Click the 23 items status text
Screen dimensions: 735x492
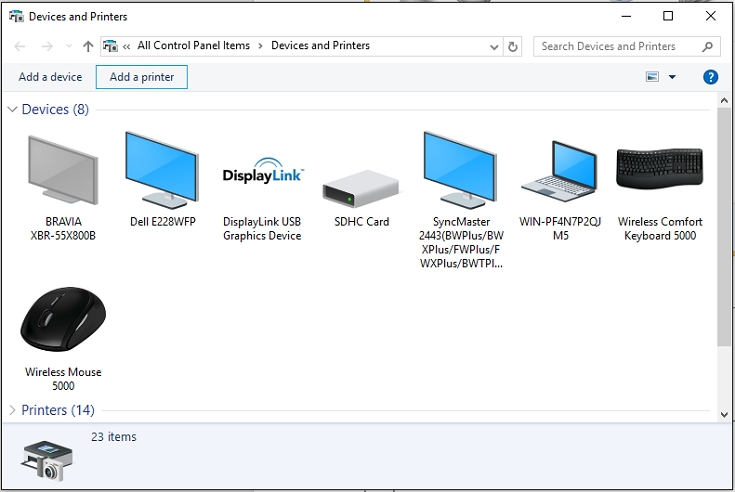tap(113, 437)
